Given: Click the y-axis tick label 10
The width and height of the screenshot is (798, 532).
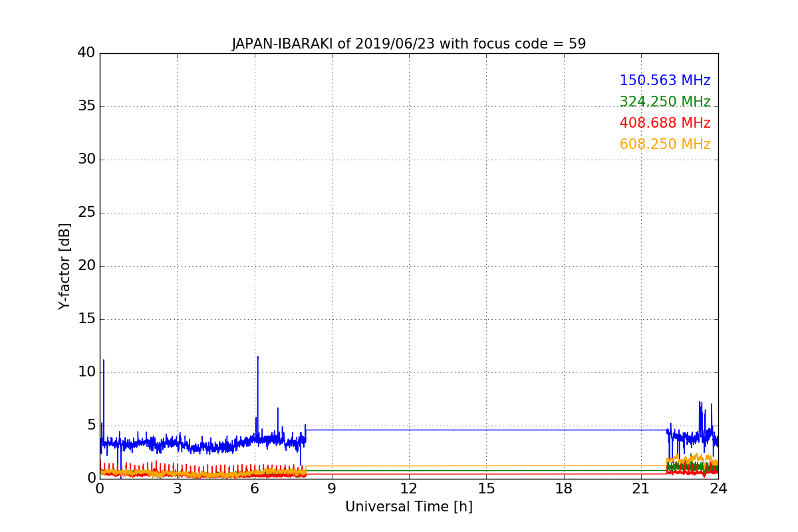Looking at the screenshot, I should point(86,372).
